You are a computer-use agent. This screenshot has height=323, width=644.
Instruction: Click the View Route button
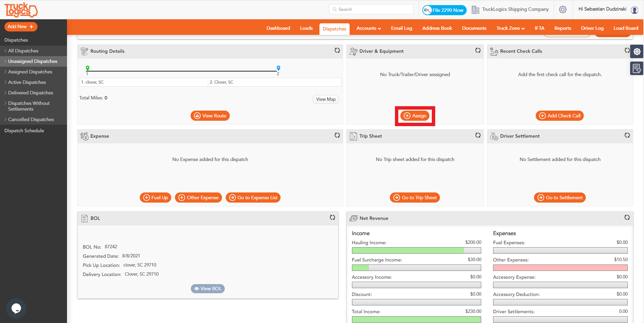point(210,116)
